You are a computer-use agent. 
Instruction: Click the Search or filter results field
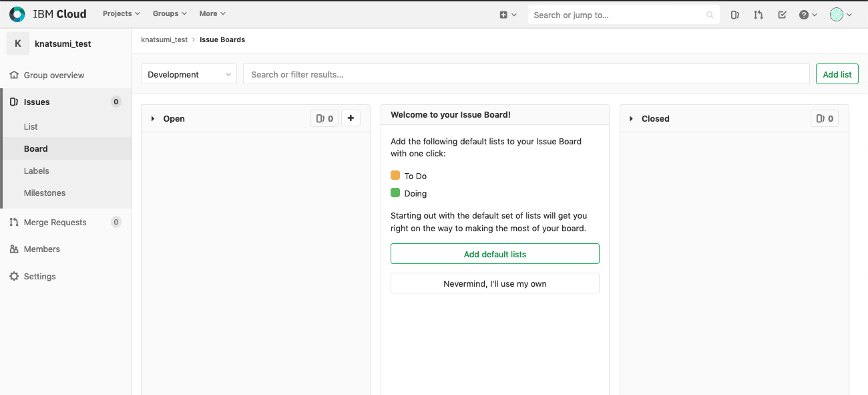pos(526,74)
